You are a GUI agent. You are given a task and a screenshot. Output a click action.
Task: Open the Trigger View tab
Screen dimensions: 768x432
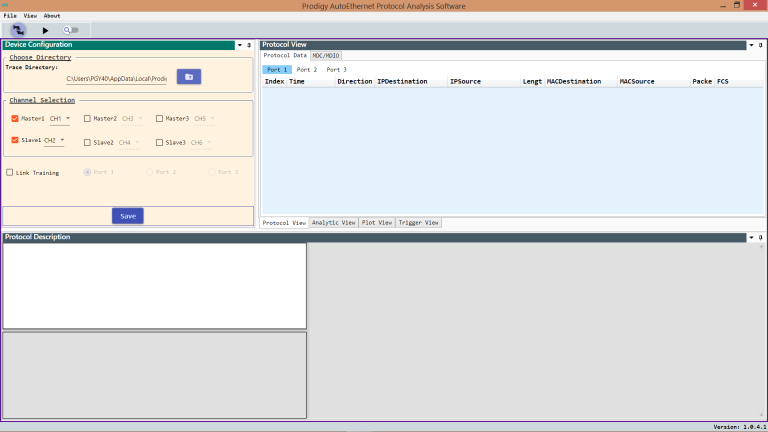[x=418, y=223]
